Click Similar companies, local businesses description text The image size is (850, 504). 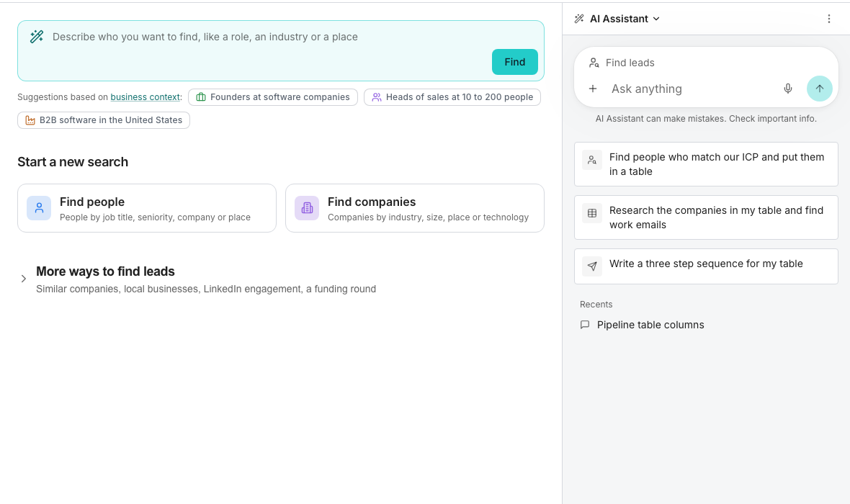(206, 289)
